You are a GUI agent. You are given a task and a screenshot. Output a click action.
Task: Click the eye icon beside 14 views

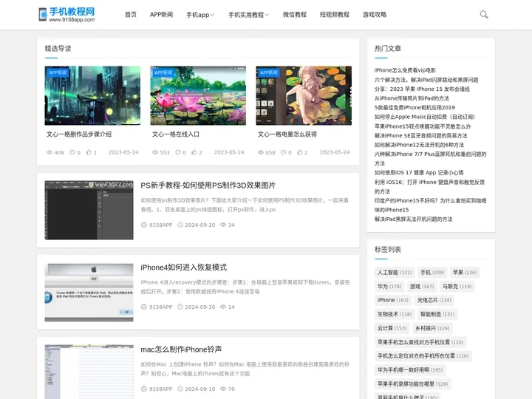coord(223,307)
